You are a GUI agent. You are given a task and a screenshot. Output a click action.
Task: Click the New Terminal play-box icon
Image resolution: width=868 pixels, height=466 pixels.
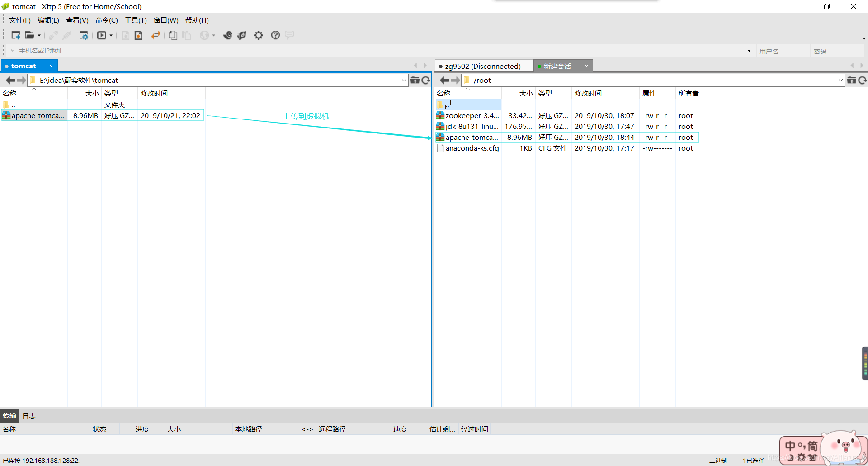pos(102,35)
